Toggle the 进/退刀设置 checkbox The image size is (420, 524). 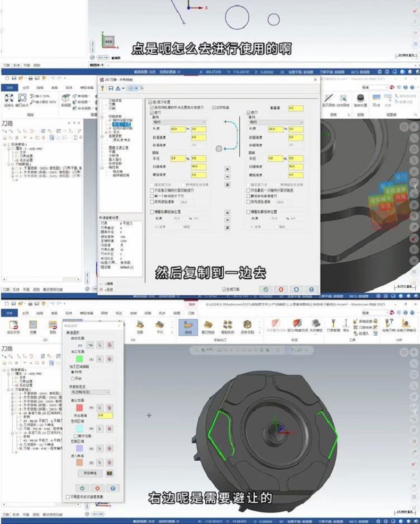(151, 102)
